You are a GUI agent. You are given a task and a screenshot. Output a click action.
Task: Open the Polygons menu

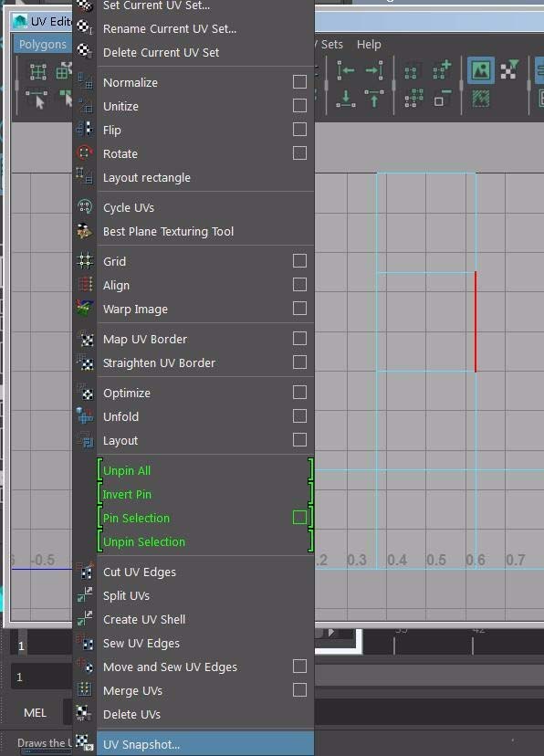coord(43,45)
